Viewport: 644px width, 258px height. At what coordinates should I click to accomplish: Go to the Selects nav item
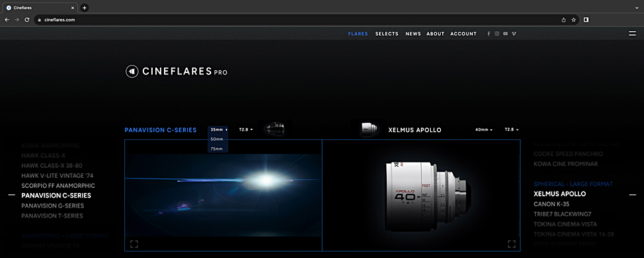pyautogui.click(x=387, y=34)
